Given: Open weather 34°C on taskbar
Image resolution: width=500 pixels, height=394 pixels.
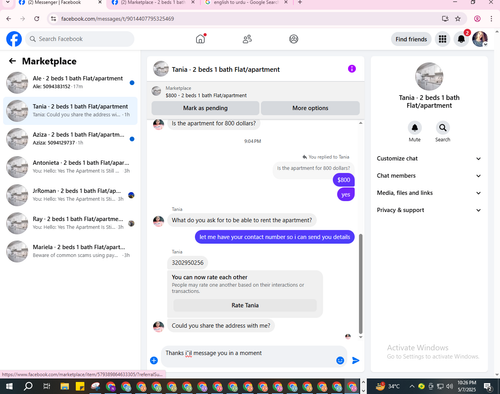Looking at the screenshot, I should point(388,386).
